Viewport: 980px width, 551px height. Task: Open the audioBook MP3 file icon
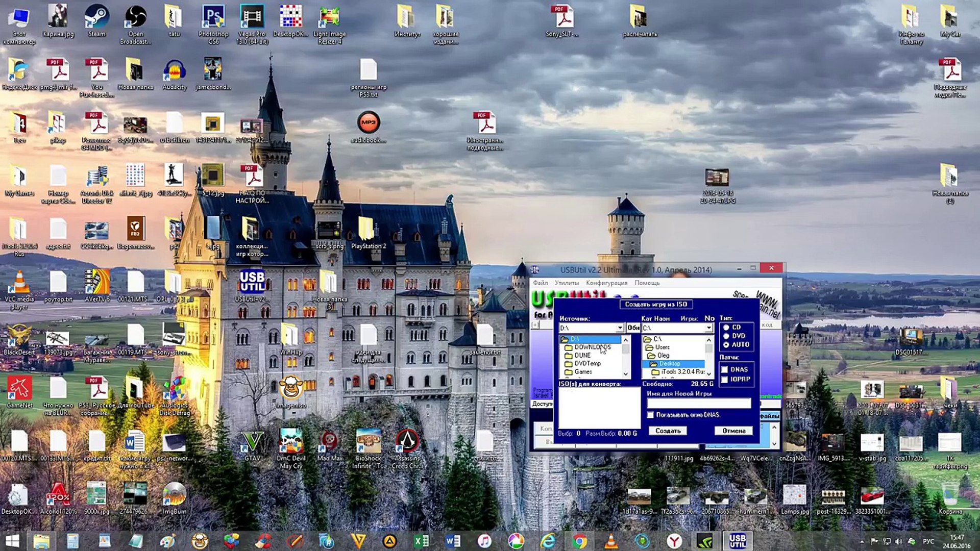point(368,127)
